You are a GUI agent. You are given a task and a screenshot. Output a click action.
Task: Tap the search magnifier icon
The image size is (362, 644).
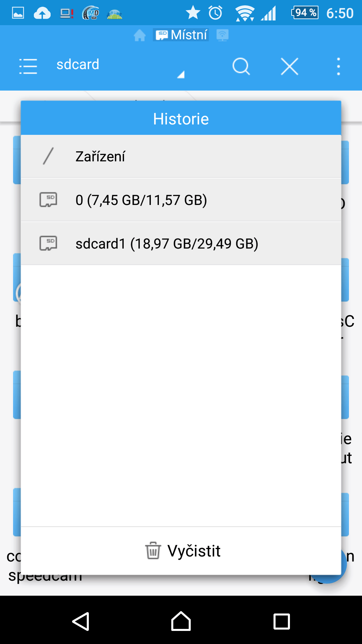(x=241, y=66)
